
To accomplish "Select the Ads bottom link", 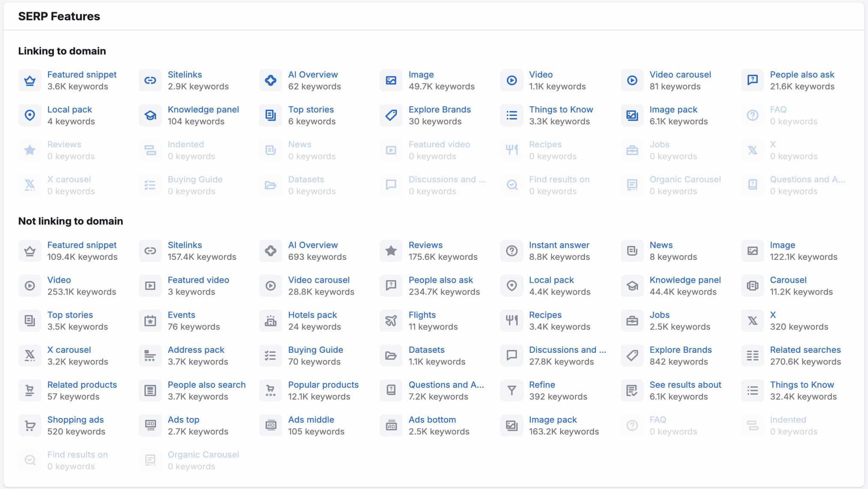I will click(432, 420).
